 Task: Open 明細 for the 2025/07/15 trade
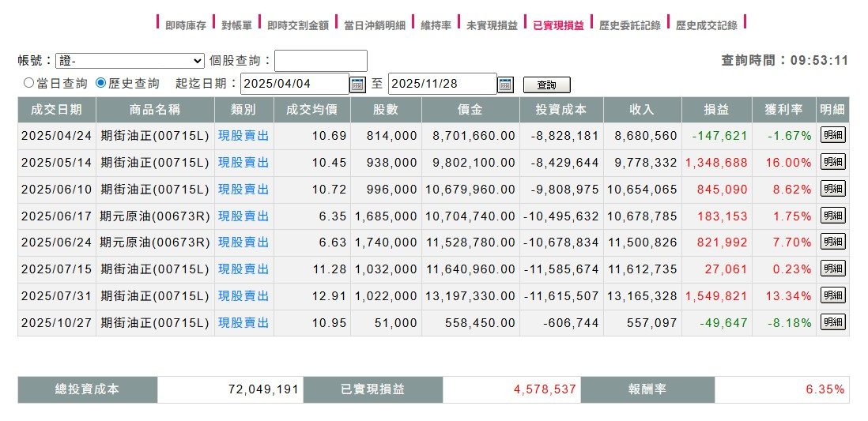[832, 269]
